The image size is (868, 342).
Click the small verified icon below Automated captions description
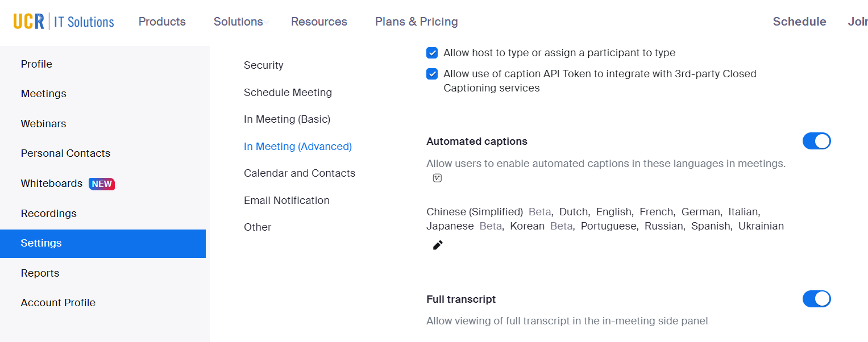[x=437, y=178]
